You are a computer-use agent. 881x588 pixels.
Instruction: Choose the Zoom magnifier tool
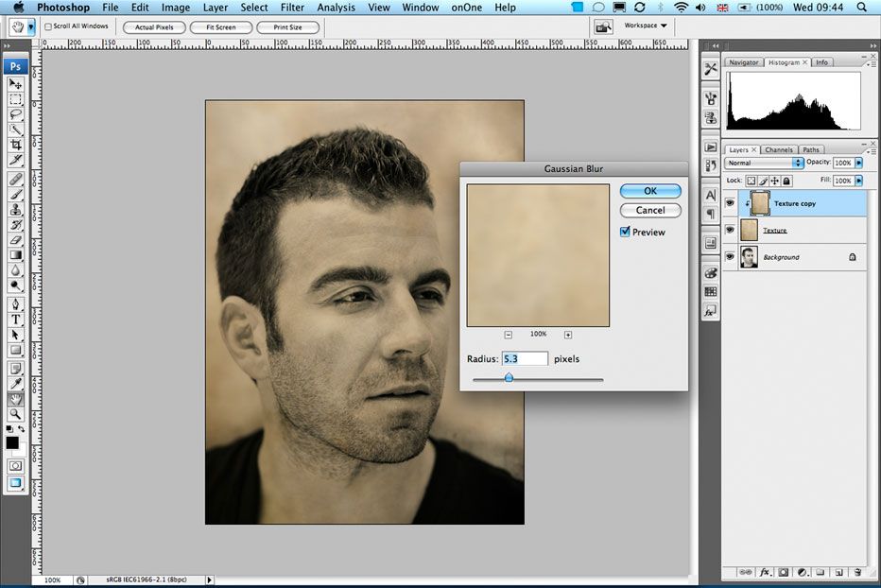pos(16,414)
